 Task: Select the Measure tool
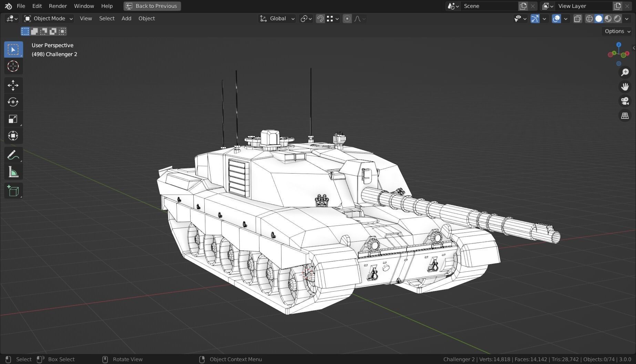13,172
